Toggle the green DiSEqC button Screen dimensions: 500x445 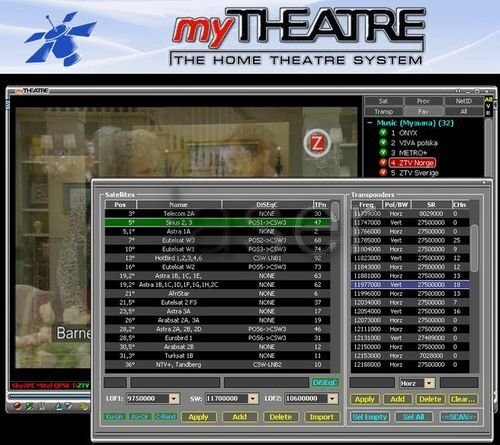[x=325, y=383]
